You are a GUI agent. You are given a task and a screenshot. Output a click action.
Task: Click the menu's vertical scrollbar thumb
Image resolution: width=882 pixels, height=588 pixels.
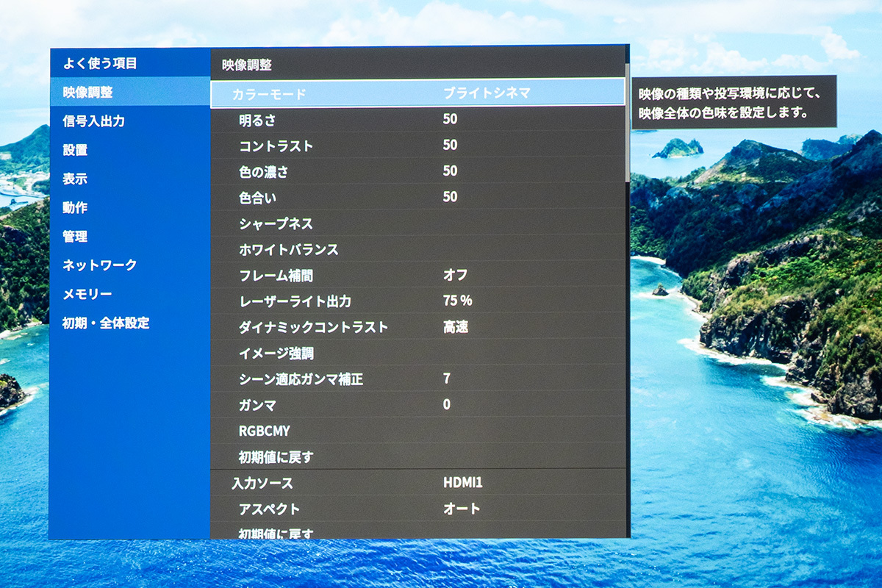click(627, 121)
